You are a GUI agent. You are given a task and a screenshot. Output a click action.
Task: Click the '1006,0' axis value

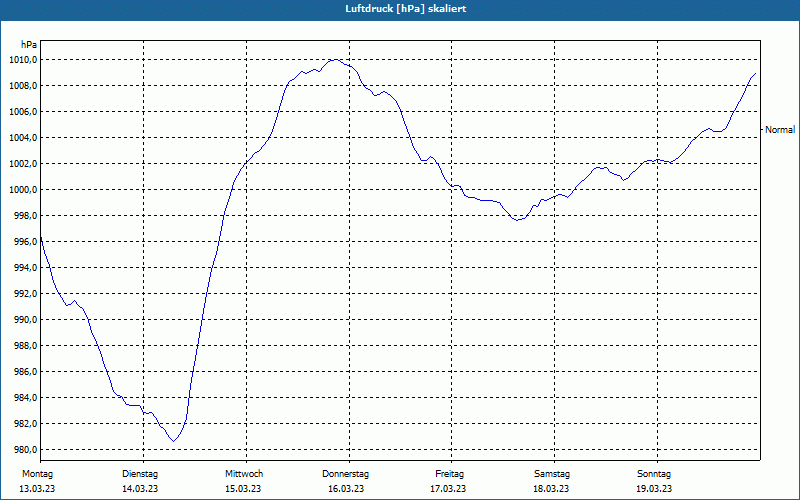coord(23,112)
